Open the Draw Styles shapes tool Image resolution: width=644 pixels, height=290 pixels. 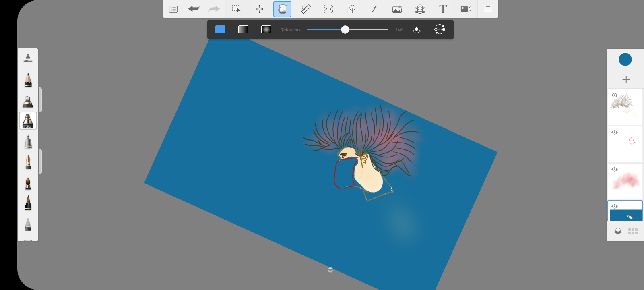351,9
